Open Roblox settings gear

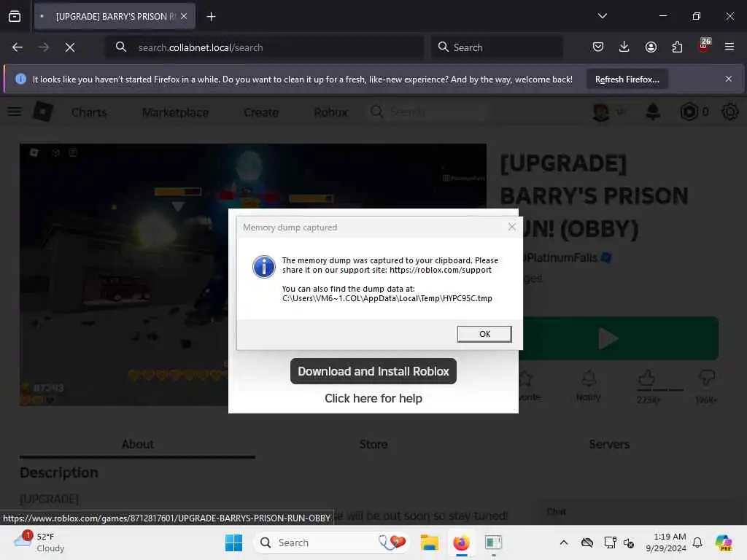click(x=729, y=112)
